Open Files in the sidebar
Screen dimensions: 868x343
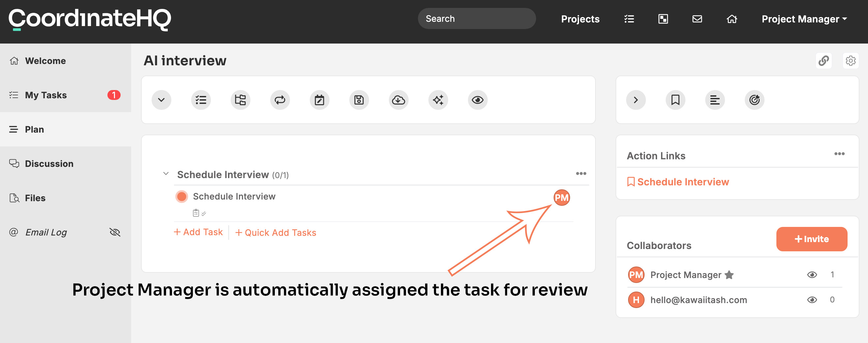(65, 198)
